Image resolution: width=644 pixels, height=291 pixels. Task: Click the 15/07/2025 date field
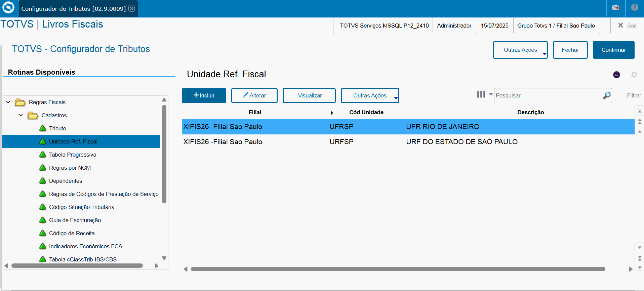point(494,26)
